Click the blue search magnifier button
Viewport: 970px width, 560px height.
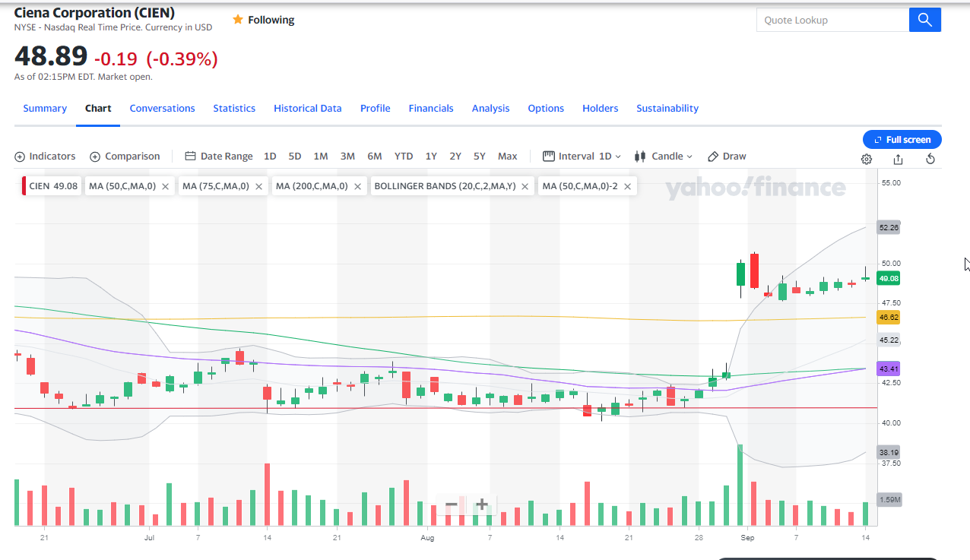(924, 20)
